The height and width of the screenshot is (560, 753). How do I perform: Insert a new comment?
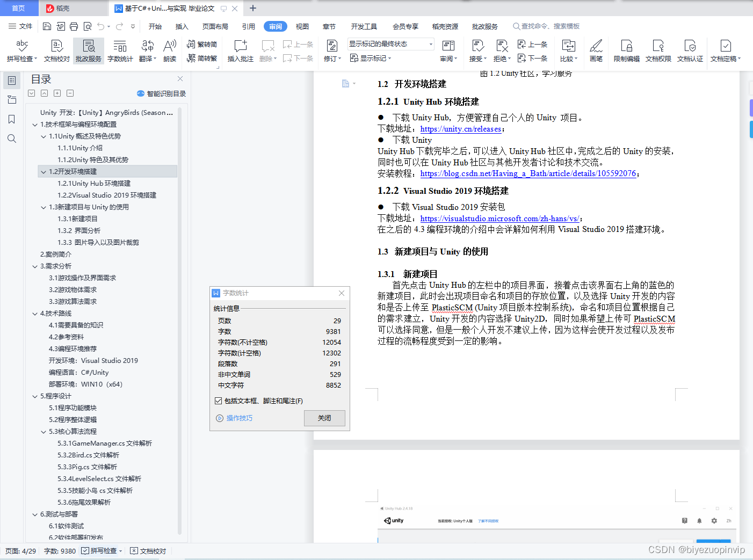click(241, 50)
